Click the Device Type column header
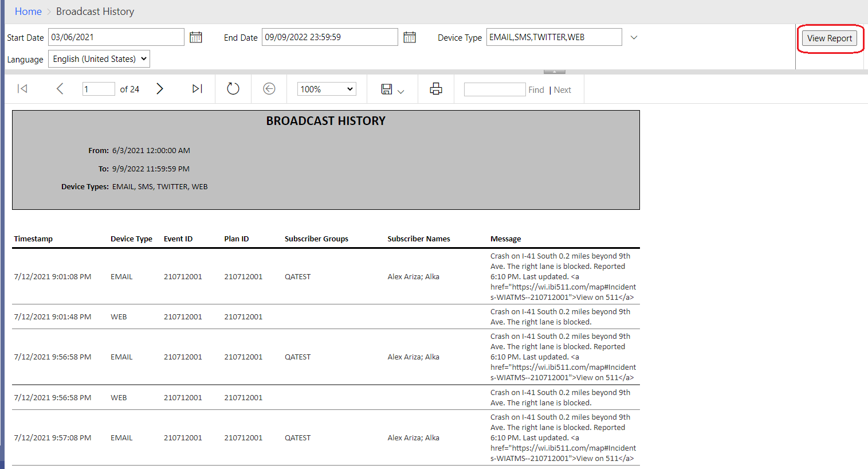The height and width of the screenshot is (469, 868). click(131, 239)
